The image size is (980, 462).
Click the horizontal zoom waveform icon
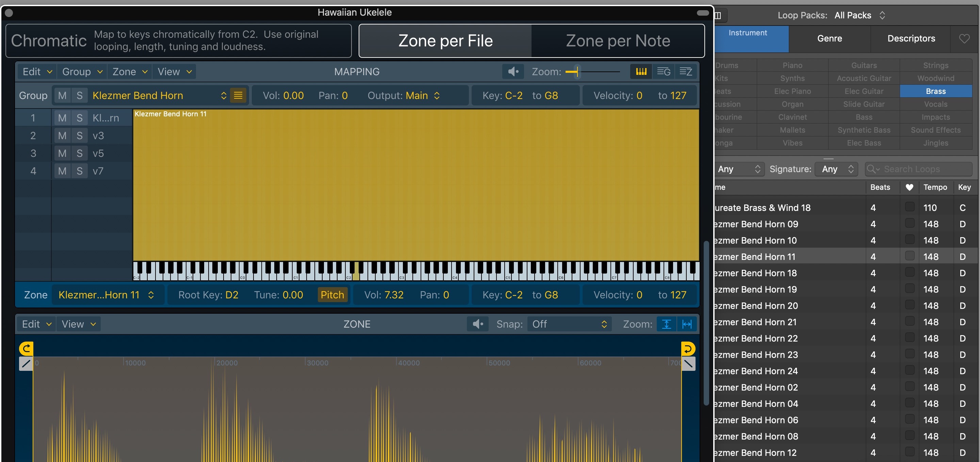click(x=687, y=324)
